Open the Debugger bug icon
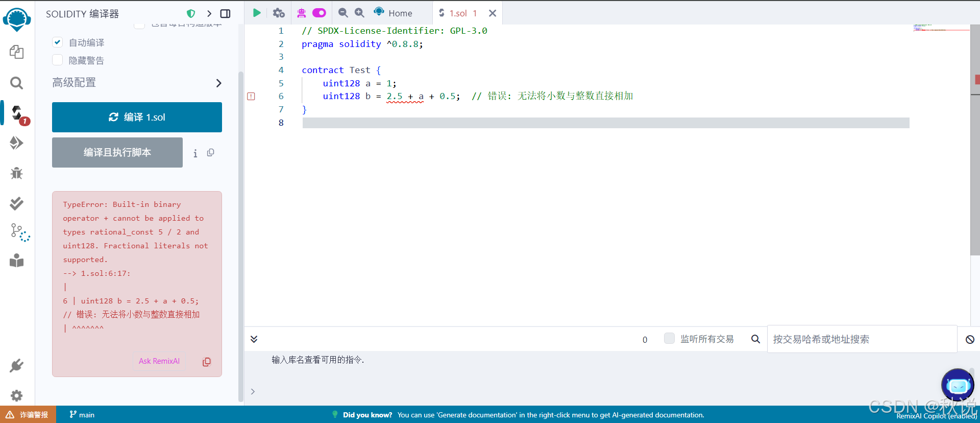 click(x=17, y=173)
